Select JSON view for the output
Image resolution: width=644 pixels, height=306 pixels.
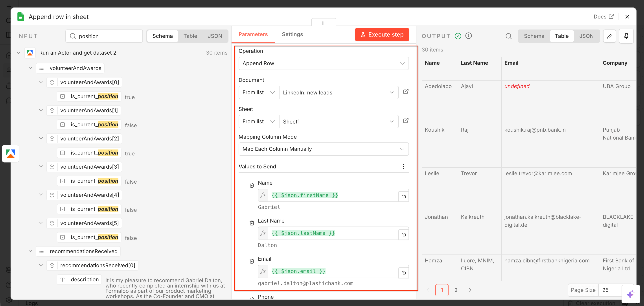coord(587,36)
